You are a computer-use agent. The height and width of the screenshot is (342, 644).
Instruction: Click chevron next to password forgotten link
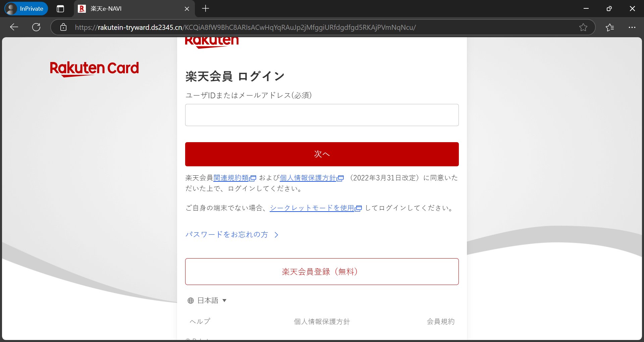coord(276,235)
